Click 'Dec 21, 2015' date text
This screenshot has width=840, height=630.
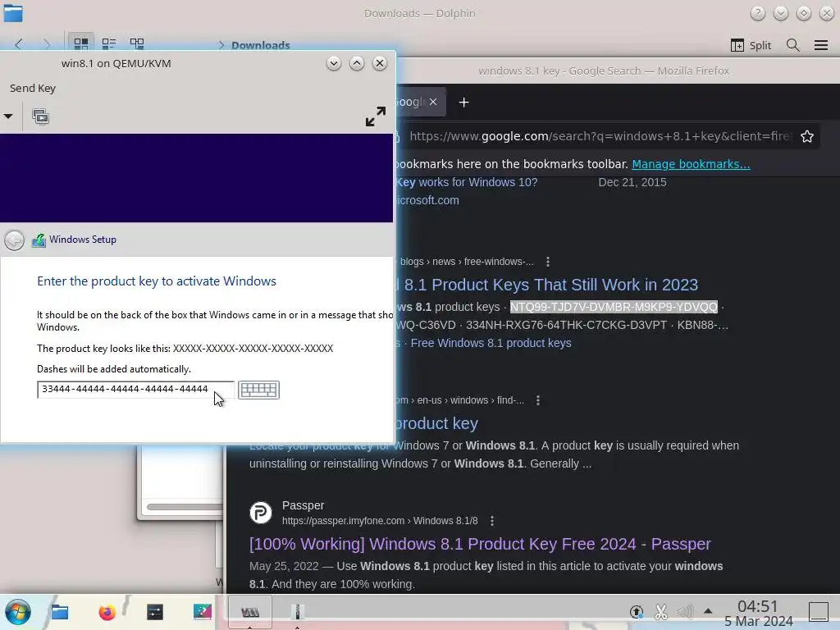632,182
